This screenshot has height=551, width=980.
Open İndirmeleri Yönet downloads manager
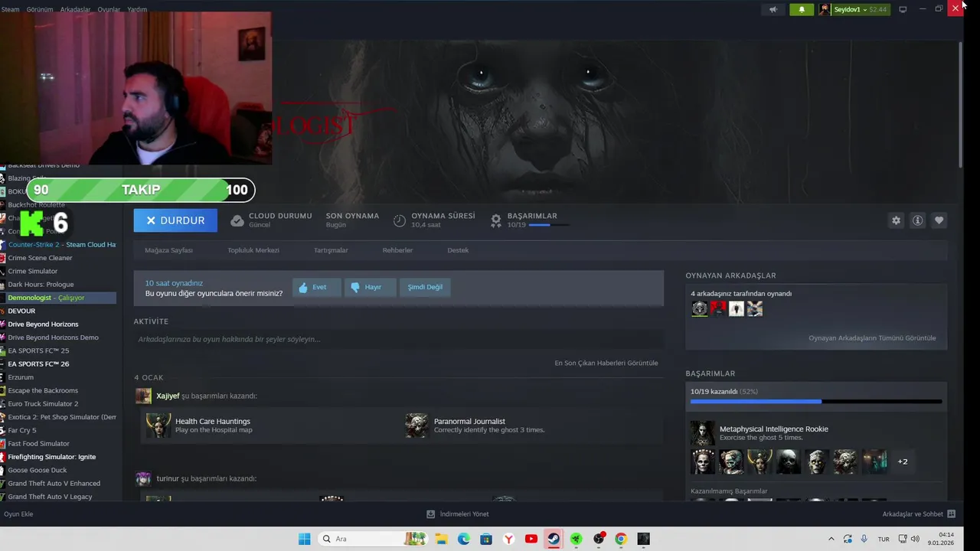[457, 514]
